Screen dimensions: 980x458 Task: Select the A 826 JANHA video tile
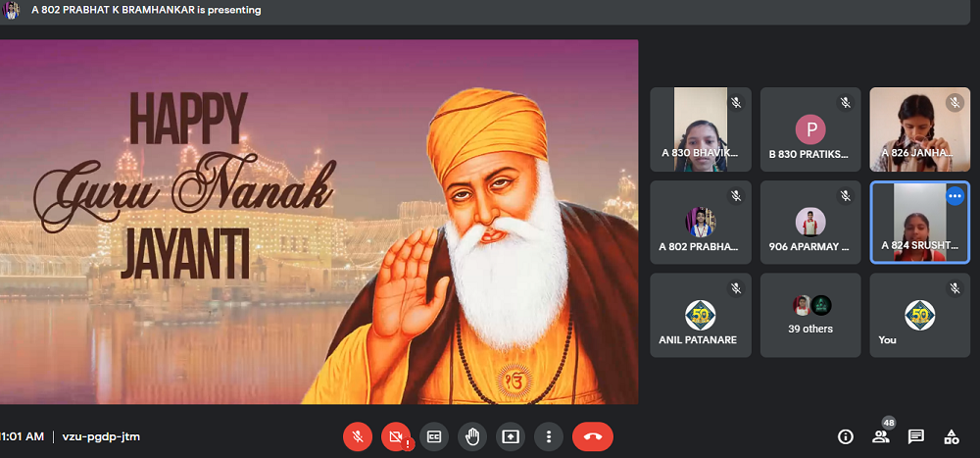click(x=919, y=128)
